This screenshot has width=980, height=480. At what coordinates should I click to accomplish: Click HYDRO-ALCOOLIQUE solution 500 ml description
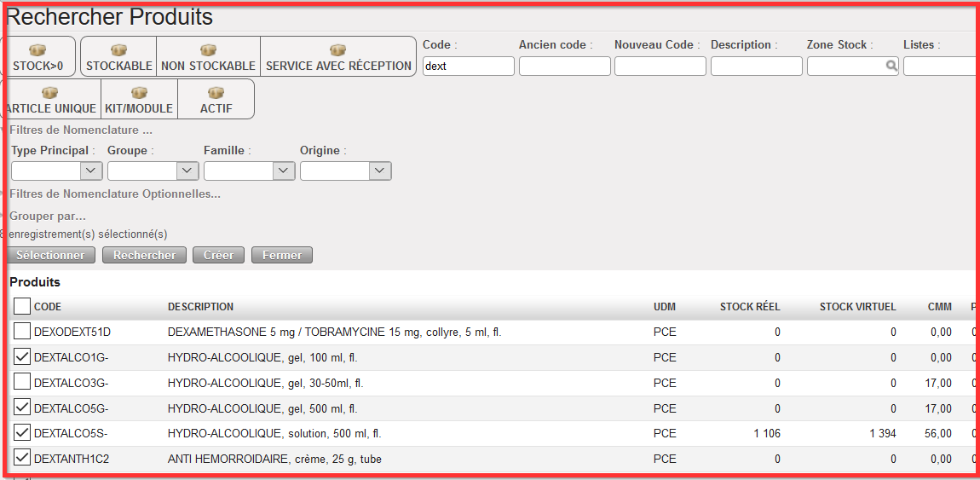[274, 433]
